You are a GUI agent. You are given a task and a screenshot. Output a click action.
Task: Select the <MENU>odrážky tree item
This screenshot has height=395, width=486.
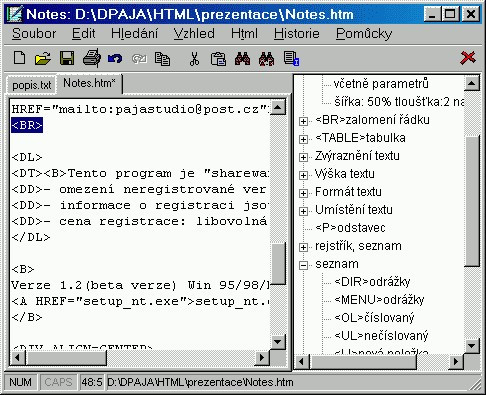click(x=379, y=300)
